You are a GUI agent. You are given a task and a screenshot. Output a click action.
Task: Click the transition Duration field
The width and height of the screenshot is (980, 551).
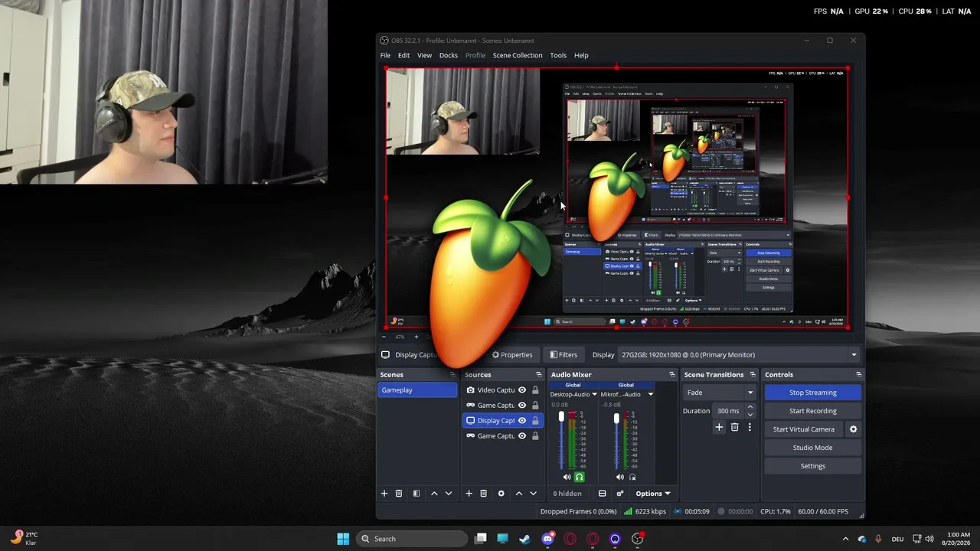(x=728, y=411)
